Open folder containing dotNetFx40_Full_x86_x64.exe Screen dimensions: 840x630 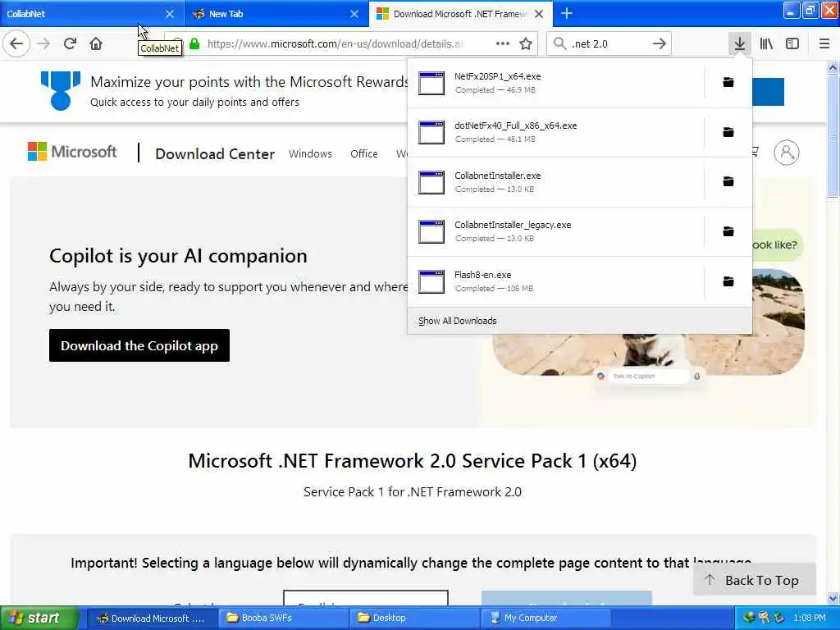coord(728,132)
